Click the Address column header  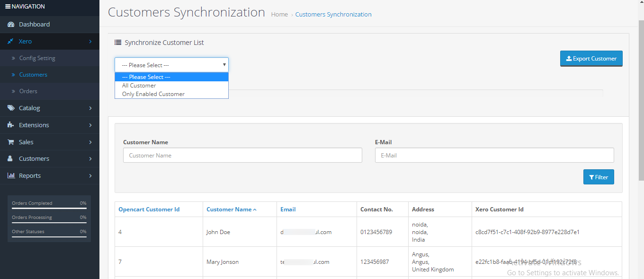[423, 209]
